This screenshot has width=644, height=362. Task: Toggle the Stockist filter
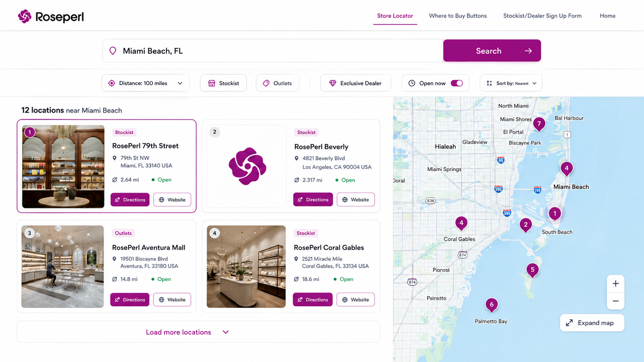tap(223, 83)
